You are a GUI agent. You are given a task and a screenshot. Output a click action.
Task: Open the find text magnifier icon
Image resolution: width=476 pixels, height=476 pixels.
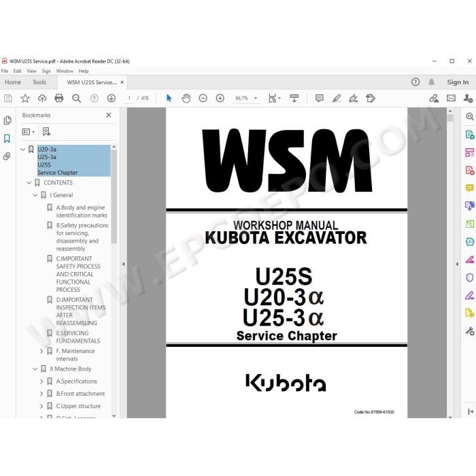[76, 99]
